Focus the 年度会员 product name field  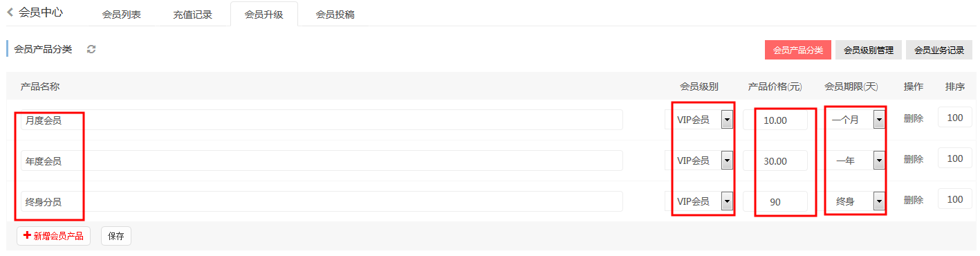[322, 161]
